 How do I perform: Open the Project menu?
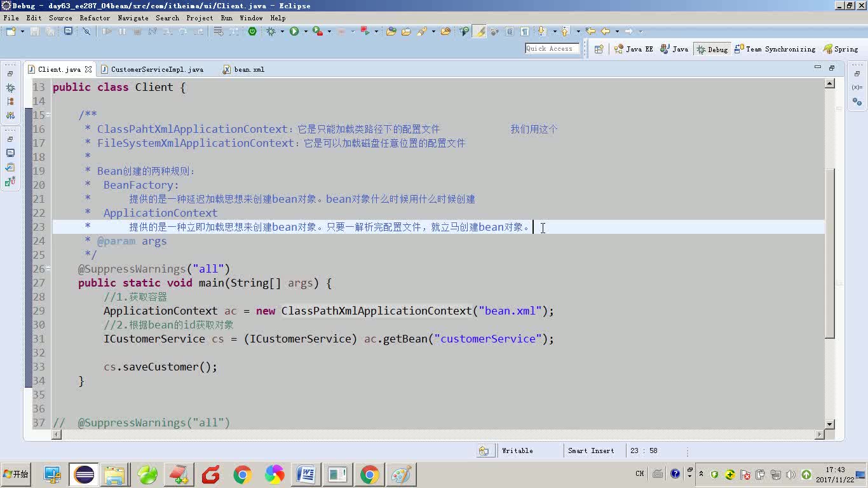point(200,18)
